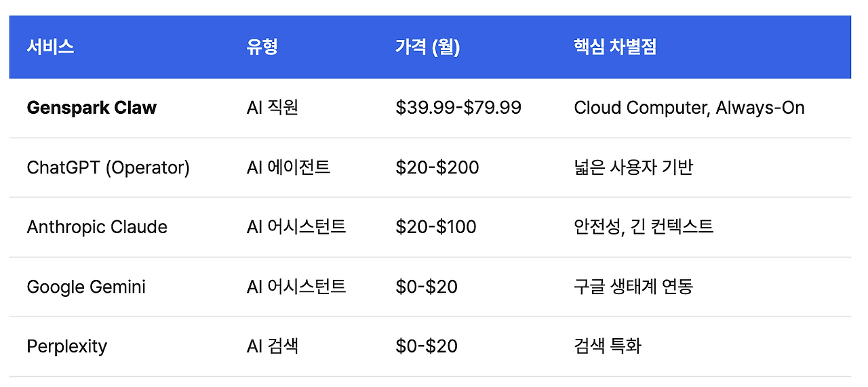Click the 가격 (월) column header
Image resolution: width=868 pixels, height=387 pixels.
point(427,47)
